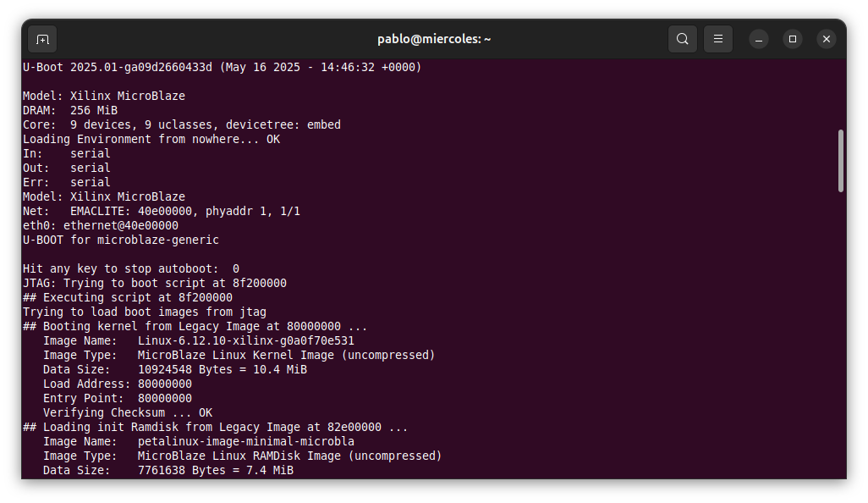Viewport: 868px width, 503px height.
Task: Click the magnifying glass icon
Action: point(682,39)
